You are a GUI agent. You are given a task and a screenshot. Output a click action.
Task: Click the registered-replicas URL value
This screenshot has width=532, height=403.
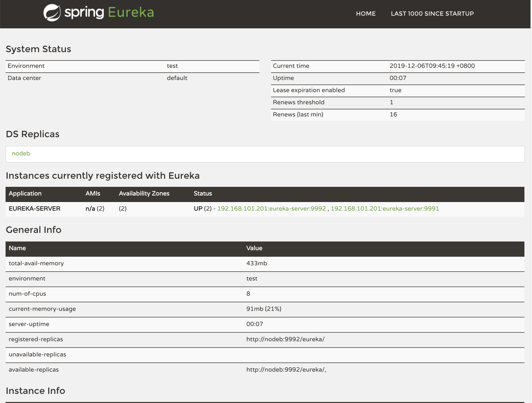click(x=285, y=339)
